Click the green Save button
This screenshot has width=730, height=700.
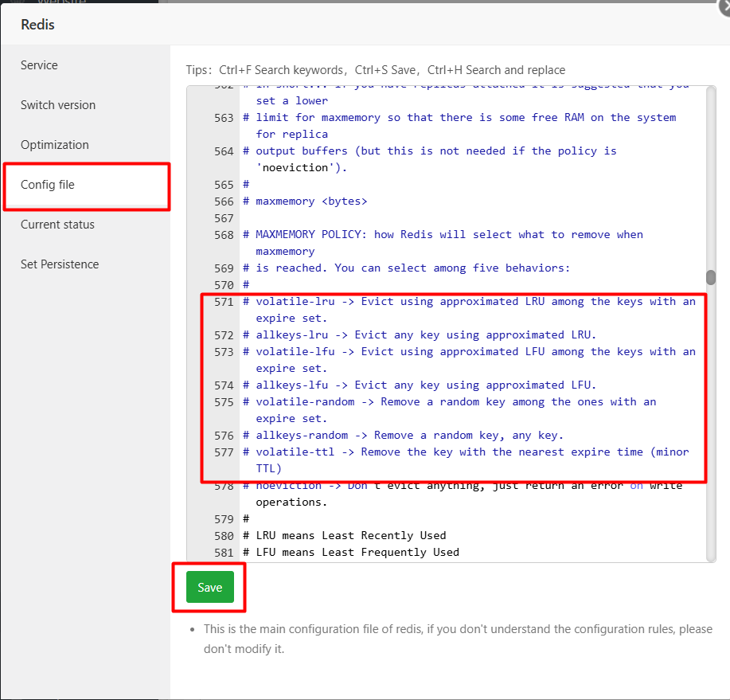pos(209,587)
